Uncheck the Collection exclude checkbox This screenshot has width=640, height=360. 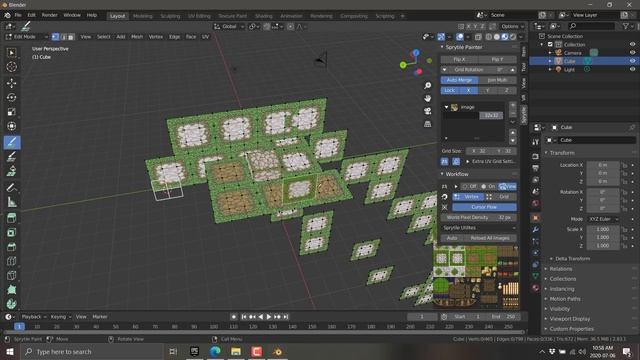pos(550,44)
